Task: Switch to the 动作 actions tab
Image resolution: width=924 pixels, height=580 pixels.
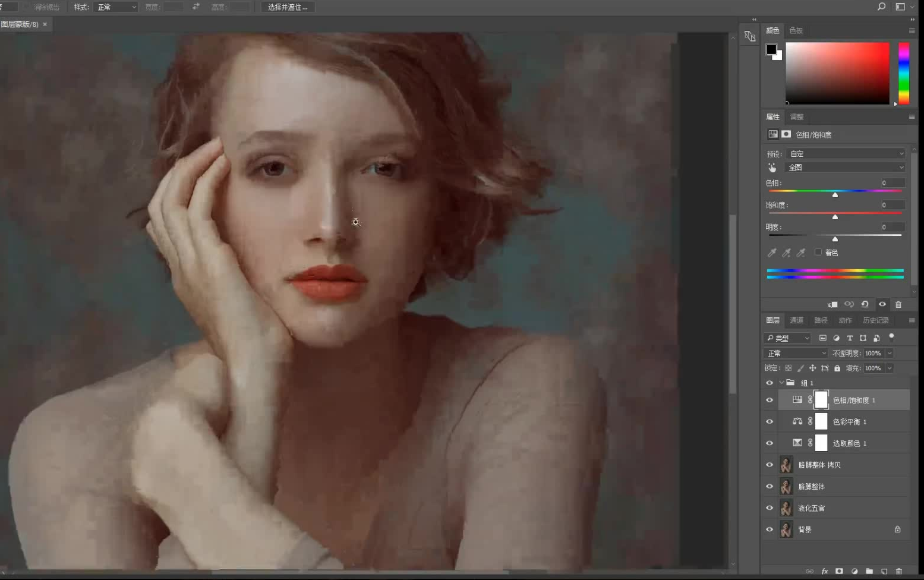Action: (845, 320)
